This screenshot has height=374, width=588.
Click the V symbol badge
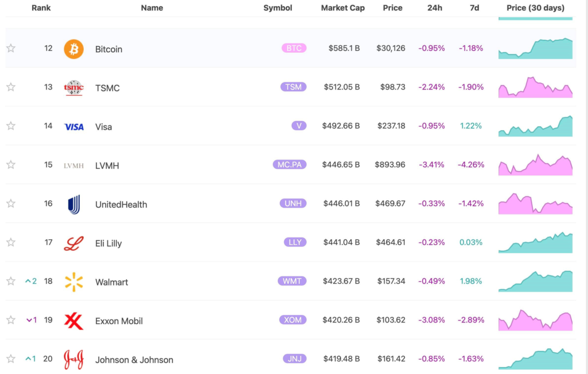[x=299, y=126]
